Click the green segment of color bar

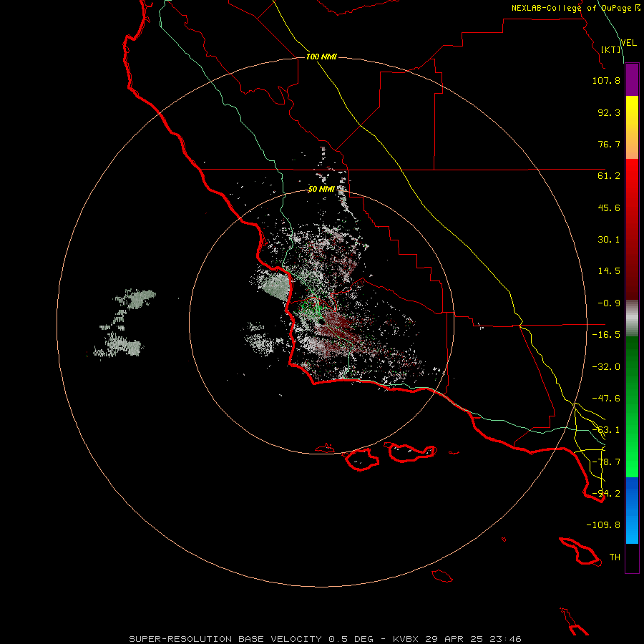632,406
